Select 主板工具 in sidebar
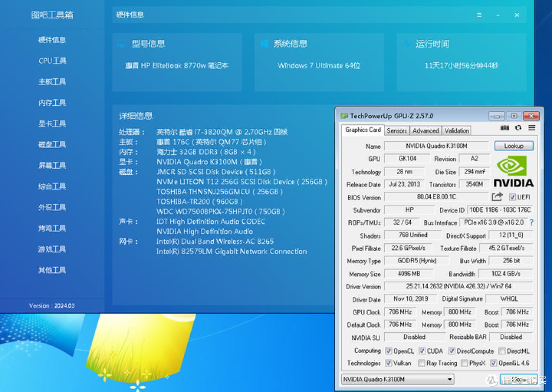 tap(52, 82)
